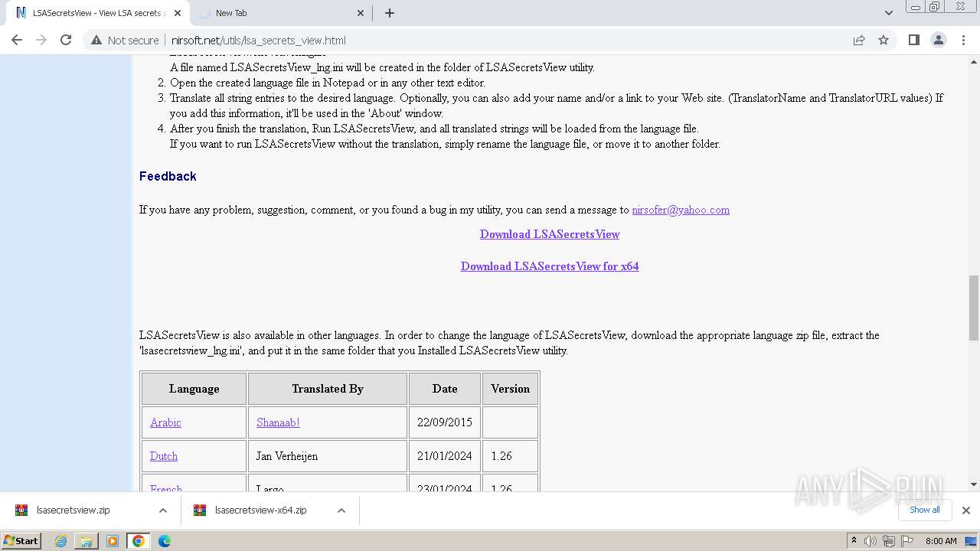
Task: Click the page scrollbar thumb
Action: point(974,308)
